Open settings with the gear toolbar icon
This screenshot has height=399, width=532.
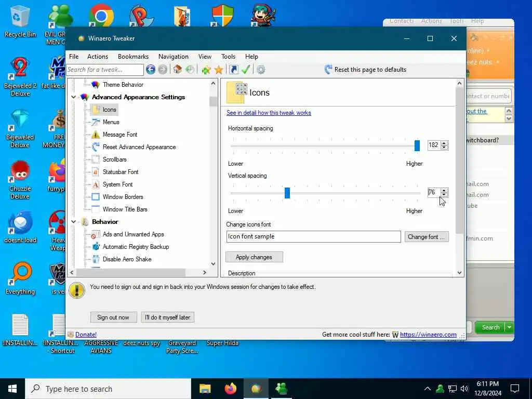pos(261,70)
